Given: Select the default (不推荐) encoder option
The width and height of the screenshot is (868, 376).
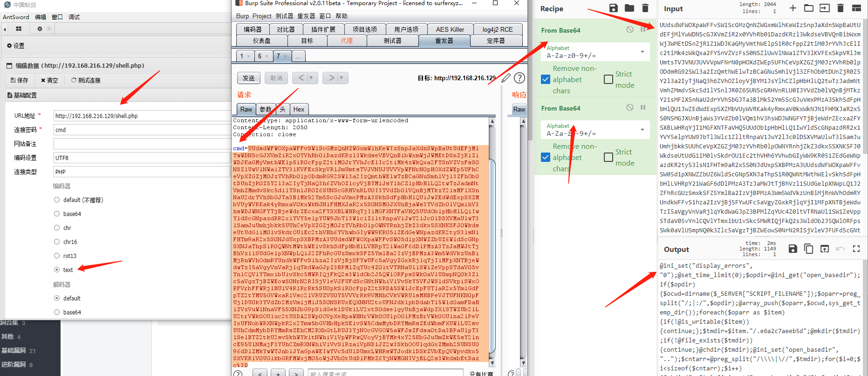Looking at the screenshot, I should (57, 200).
